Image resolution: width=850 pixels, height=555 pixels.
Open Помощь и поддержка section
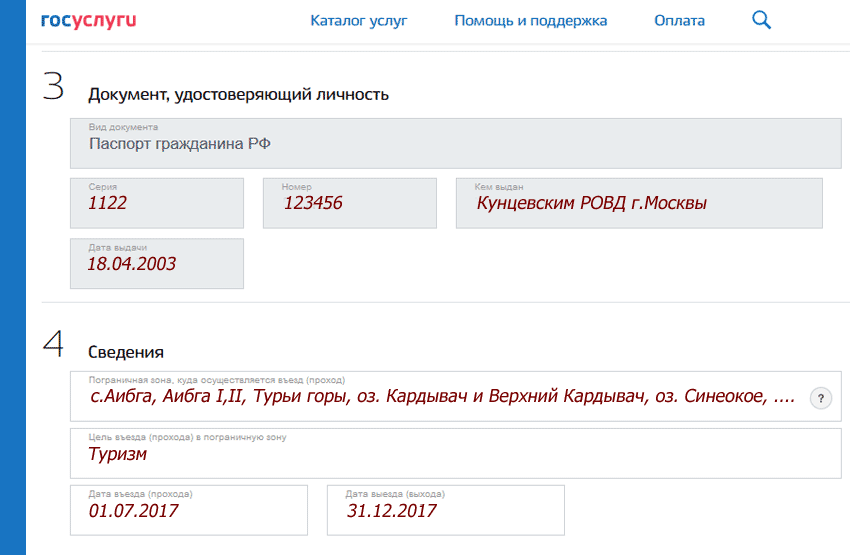(x=530, y=21)
